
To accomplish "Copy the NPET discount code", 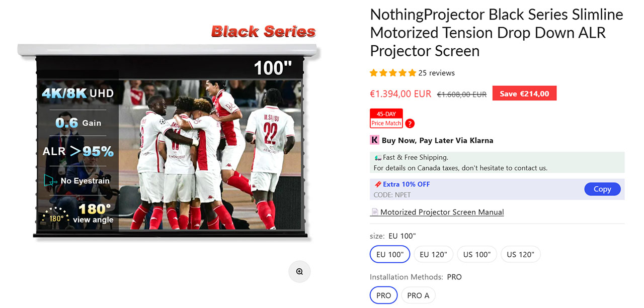I will 602,189.
